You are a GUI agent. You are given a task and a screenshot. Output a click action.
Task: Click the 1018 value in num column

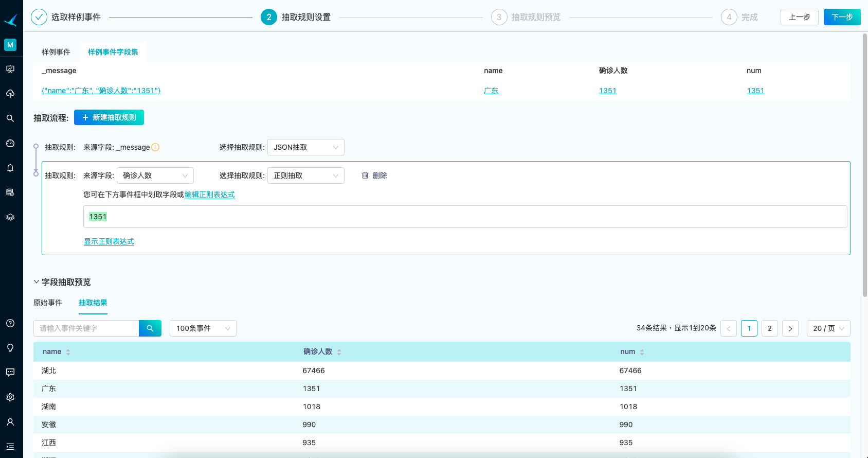point(628,407)
